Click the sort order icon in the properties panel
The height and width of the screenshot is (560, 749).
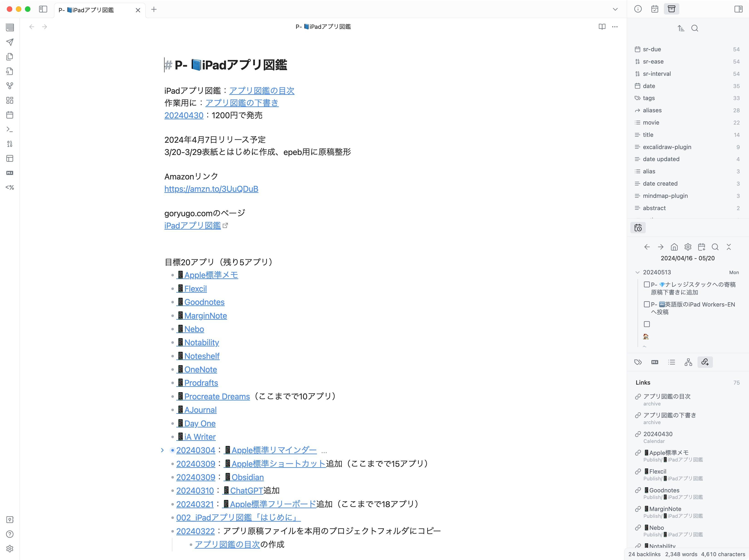(x=681, y=28)
